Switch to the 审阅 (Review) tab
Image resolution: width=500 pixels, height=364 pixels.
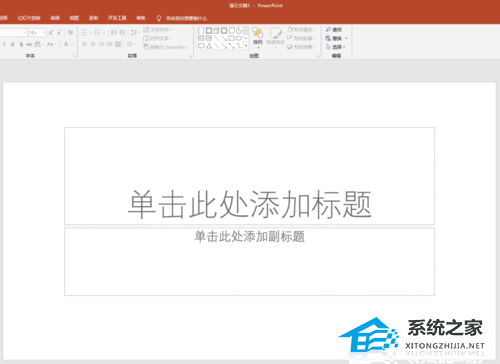[x=55, y=18]
